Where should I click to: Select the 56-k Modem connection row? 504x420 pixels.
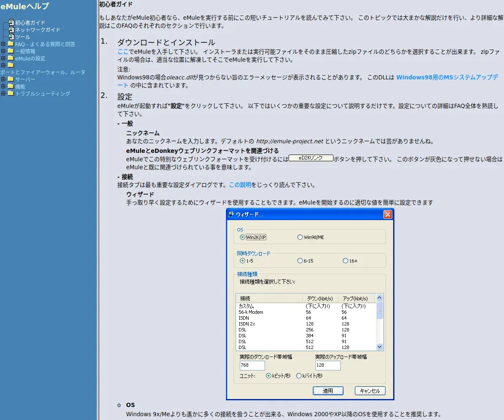coord(306,312)
